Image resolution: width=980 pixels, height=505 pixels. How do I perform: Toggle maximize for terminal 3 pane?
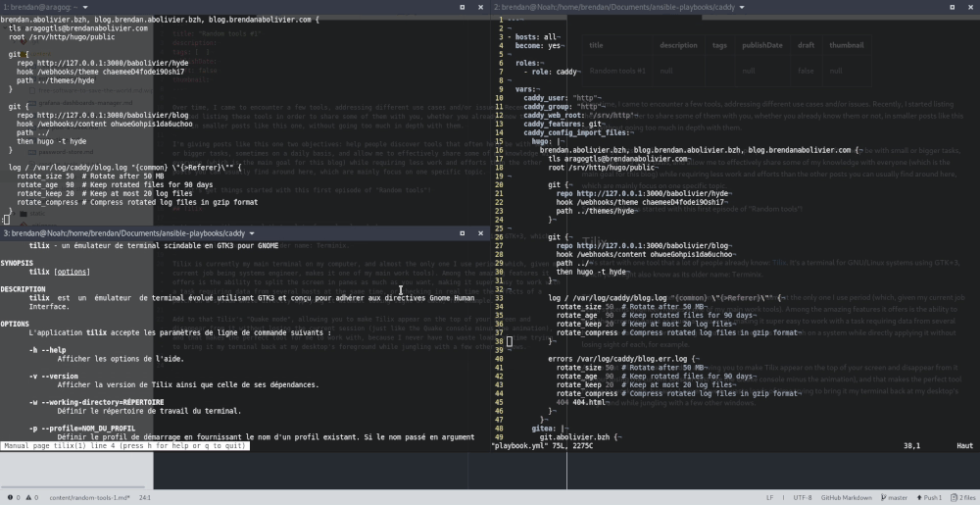[x=463, y=233]
